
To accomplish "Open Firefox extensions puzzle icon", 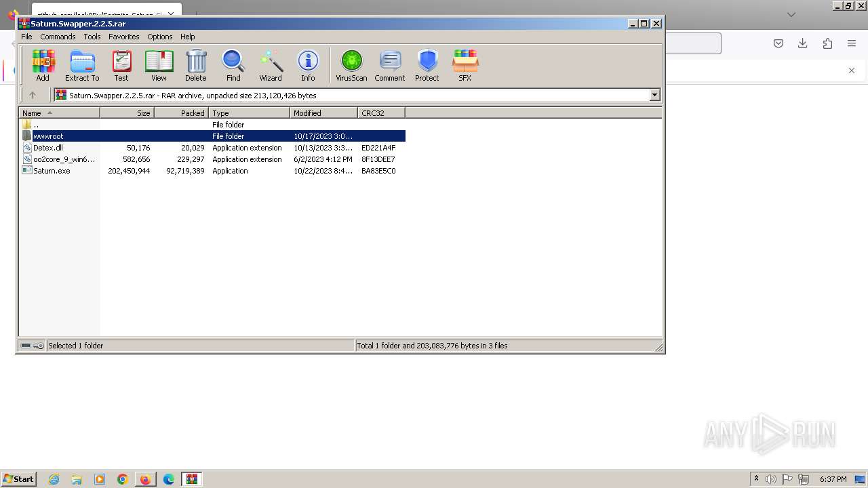I will click(827, 43).
